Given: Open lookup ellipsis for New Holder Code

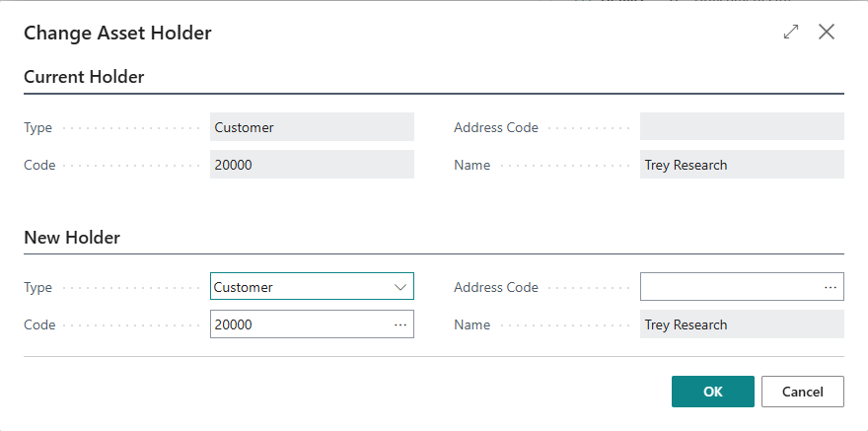Looking at the screenshot, I should [400, 324].
